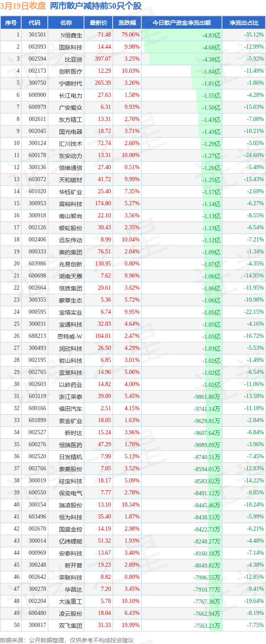Click the 19.99% change of 双飞集团
The width and height of the screenshot is (266, 644).
[x=130, y=625]
